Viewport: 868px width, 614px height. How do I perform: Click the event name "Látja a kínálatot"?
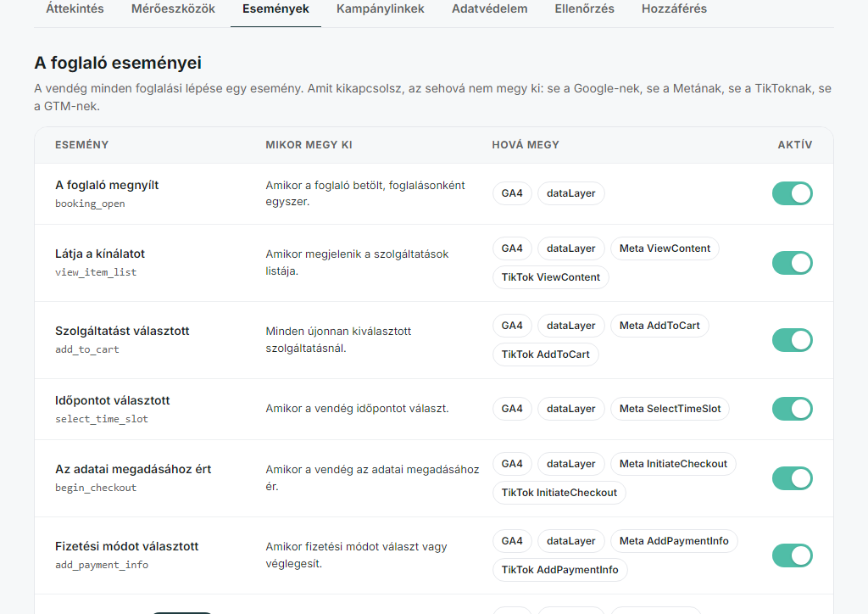point(100,254)
